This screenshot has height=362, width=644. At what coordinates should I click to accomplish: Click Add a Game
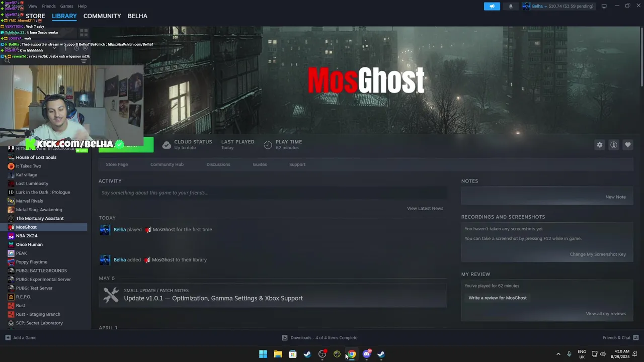pyautogui.click(x=21, y=338)
